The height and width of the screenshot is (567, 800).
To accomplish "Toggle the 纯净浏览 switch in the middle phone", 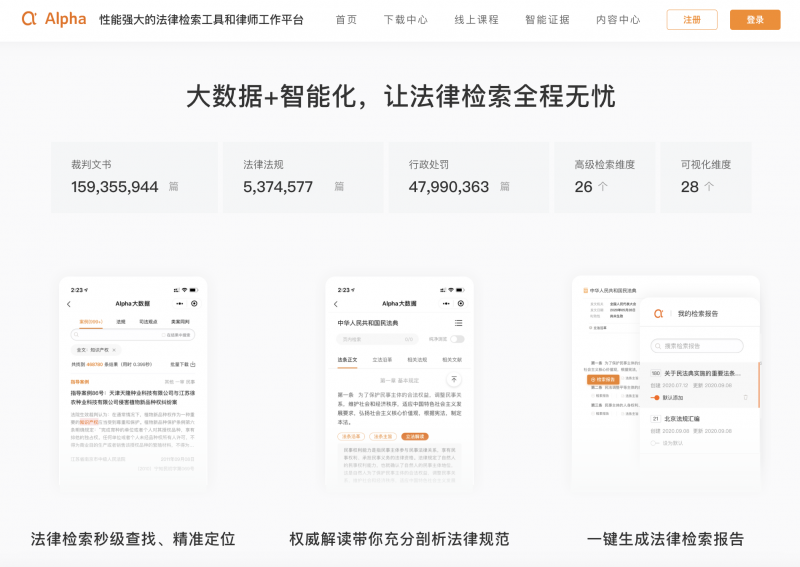I will point(457,339).
